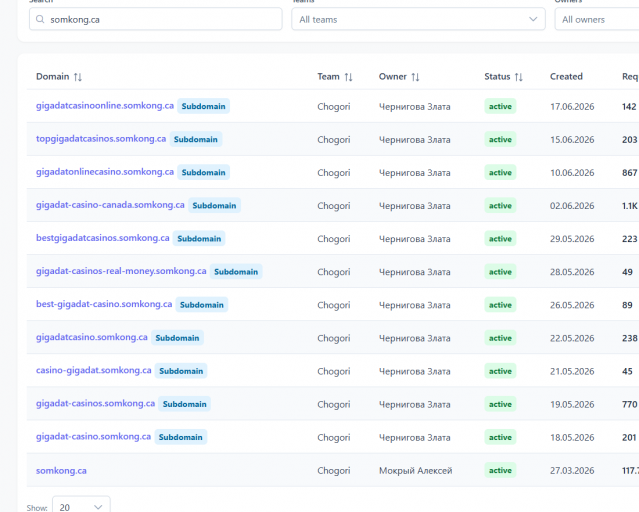
Task: Click created date 21.05.2026
Action: pos(572,371)
